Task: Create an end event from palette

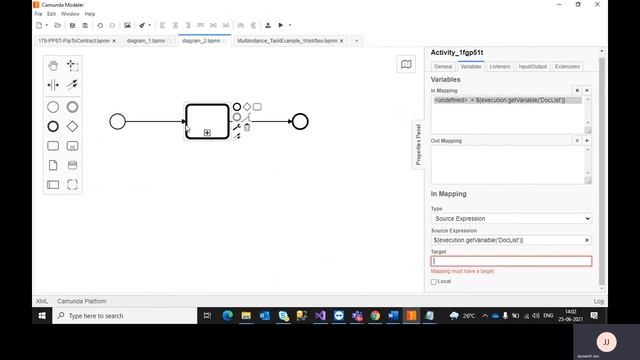Action: [x=53, y=127]
